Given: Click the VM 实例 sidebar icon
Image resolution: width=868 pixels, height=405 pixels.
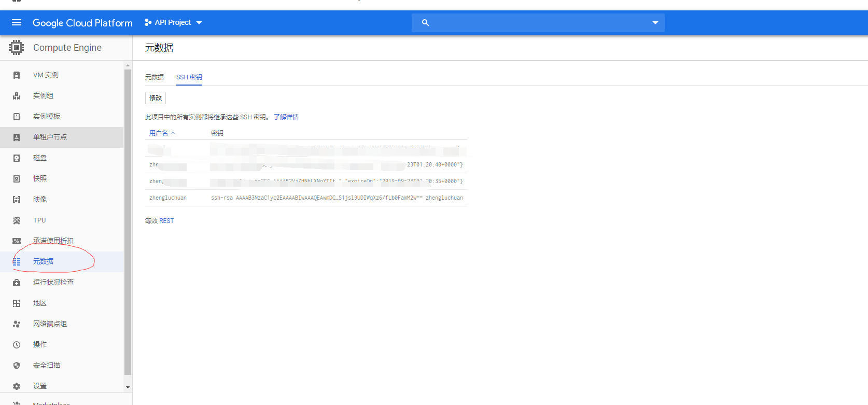Looking at the screenshot, I should (17, 75).
